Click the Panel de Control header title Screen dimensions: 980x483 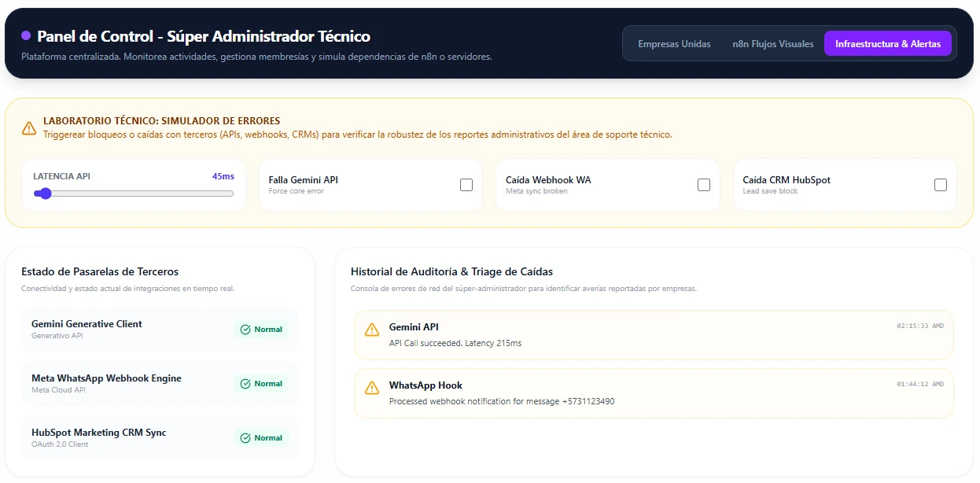204,36
